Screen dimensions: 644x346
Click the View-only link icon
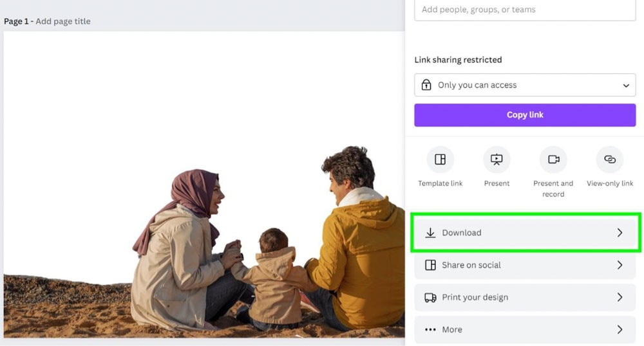609,159
